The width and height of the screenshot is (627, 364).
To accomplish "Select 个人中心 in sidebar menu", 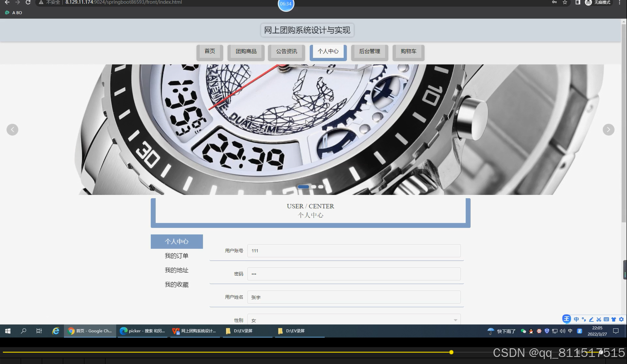I will point(177,242).
